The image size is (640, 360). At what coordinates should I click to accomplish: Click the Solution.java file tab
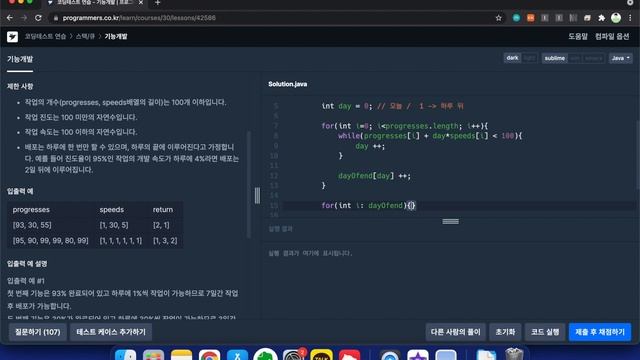click(287, 84)
